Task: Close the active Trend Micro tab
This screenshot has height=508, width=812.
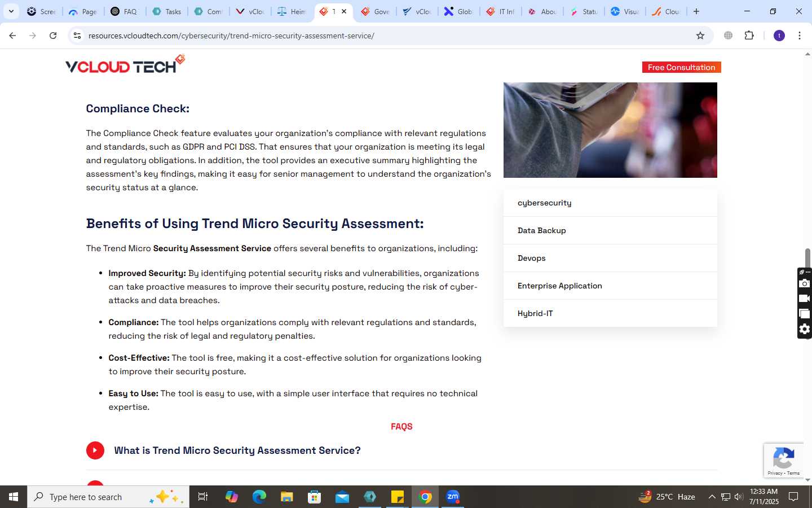Action: tap(344, 11)
